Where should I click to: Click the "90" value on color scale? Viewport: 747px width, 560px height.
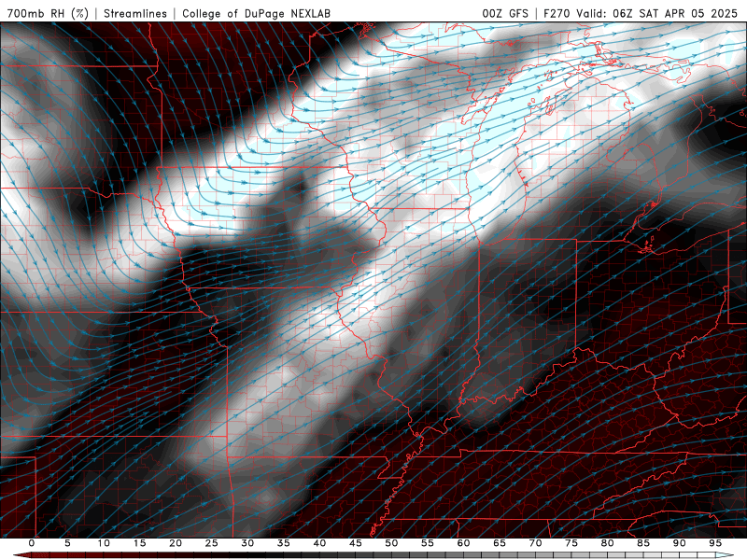pos(679,543)
